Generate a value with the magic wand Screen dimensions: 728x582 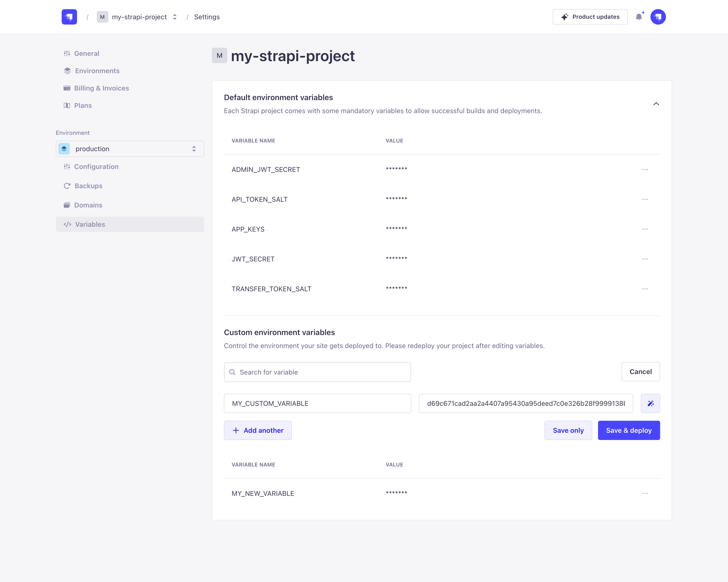[x=650, y=403]
